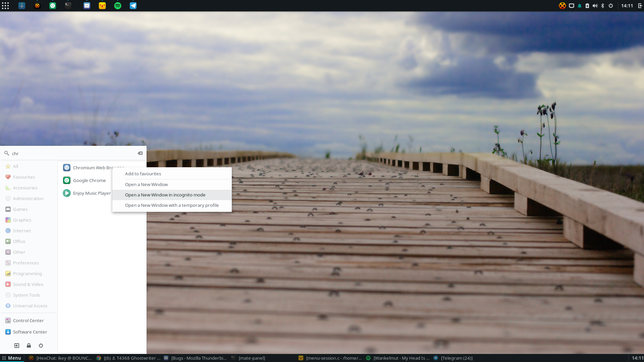Select the Programming category
This screenshot has height=362, width=644.
[x=29, y=274]
